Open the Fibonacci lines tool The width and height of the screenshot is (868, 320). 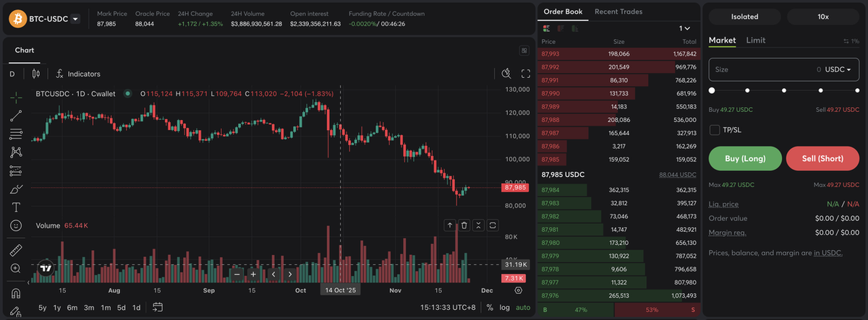[16, 134]
